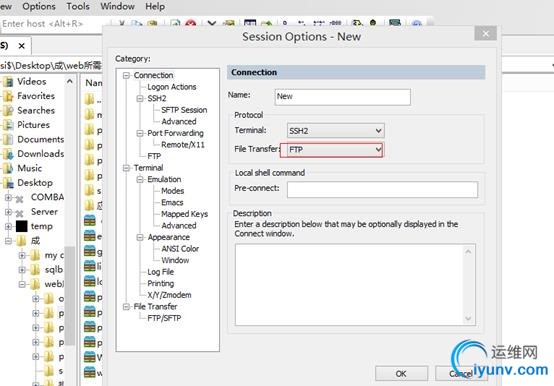Click the black temp item icon
Image resolution: width=554 pixels, height=386 pixels.
coord(22,226)
